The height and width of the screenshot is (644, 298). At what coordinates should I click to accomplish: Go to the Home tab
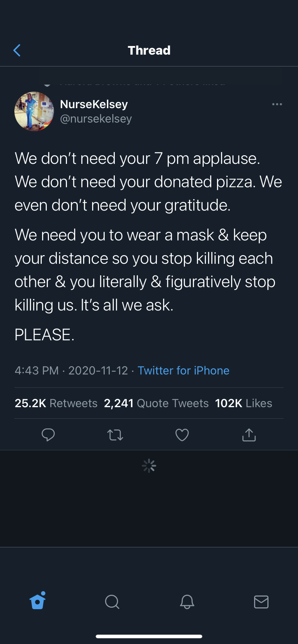pos(38,601)
